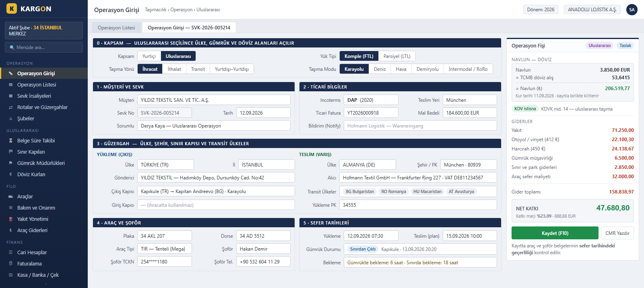Open Yakıt Yönetimi menu item
Viewport: 644px width, 288px height.
(44, 219)
